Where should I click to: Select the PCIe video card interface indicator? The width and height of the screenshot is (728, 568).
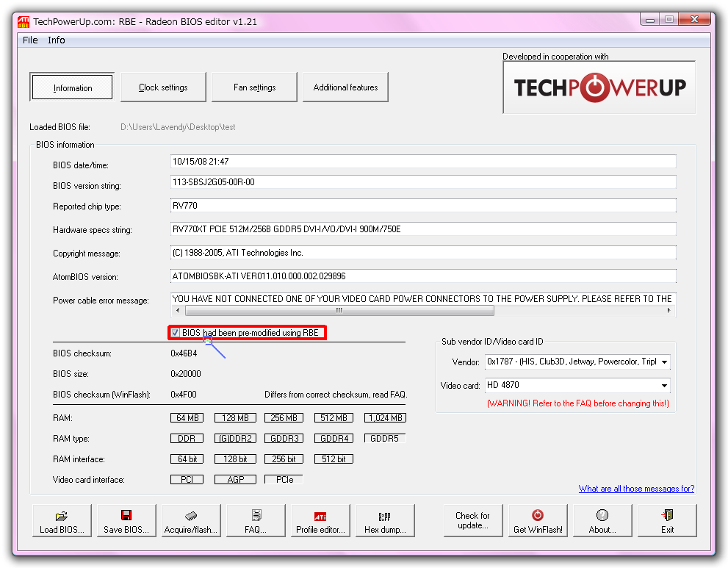284,479
